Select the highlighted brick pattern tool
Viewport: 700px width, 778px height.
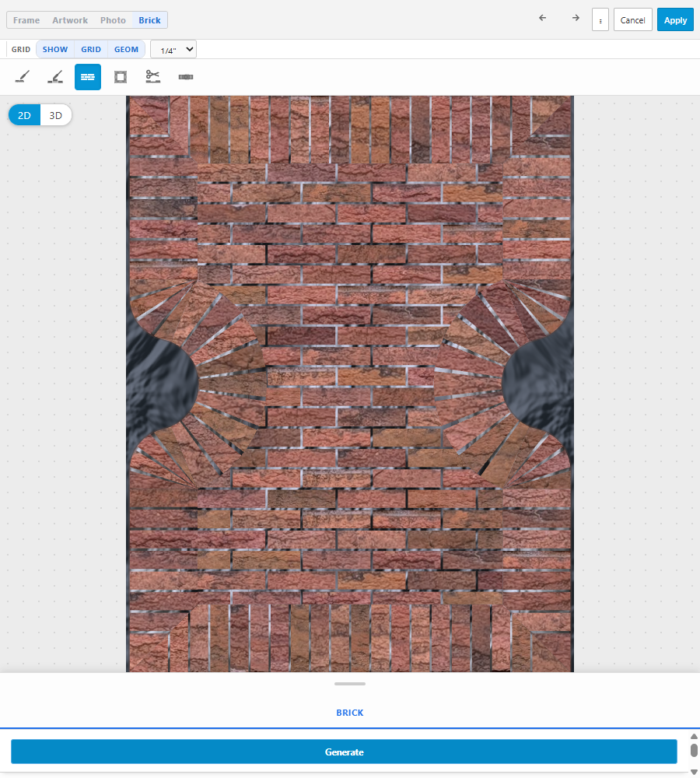(88, 77)
